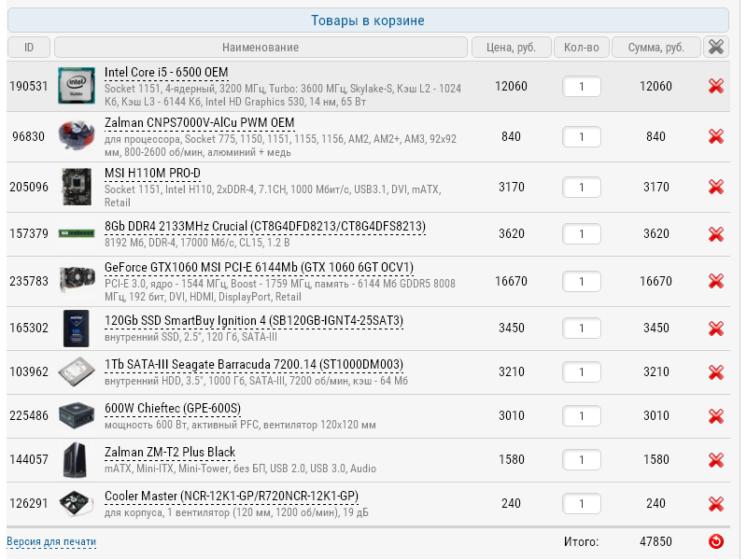The width and height of the screenshot is (747, 560).
Task: Select the 3010 sum for 600W Chieftec
Action: [656, 415]
